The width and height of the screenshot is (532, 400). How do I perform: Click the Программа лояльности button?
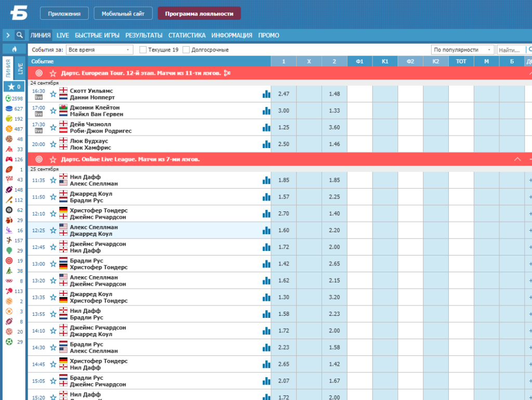pos(199,14)
